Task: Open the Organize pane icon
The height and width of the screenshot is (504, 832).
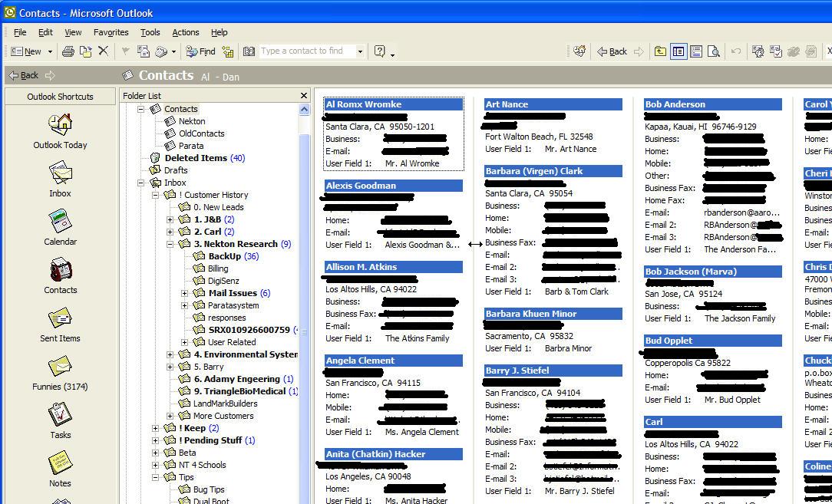Action: point(228,51)
